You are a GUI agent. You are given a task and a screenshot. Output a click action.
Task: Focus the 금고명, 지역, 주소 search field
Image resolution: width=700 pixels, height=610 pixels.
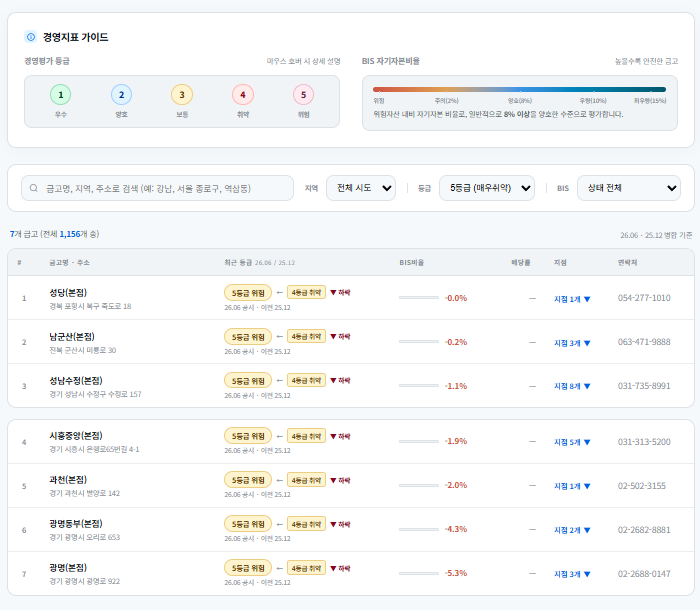pyautogui.click(x=158, y=188)
